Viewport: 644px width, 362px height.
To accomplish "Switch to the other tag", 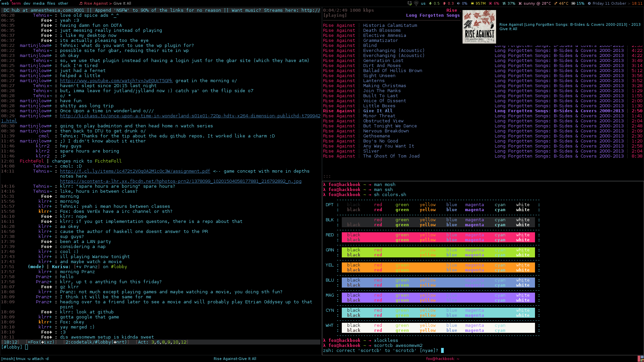I will (x=63, y=3).
